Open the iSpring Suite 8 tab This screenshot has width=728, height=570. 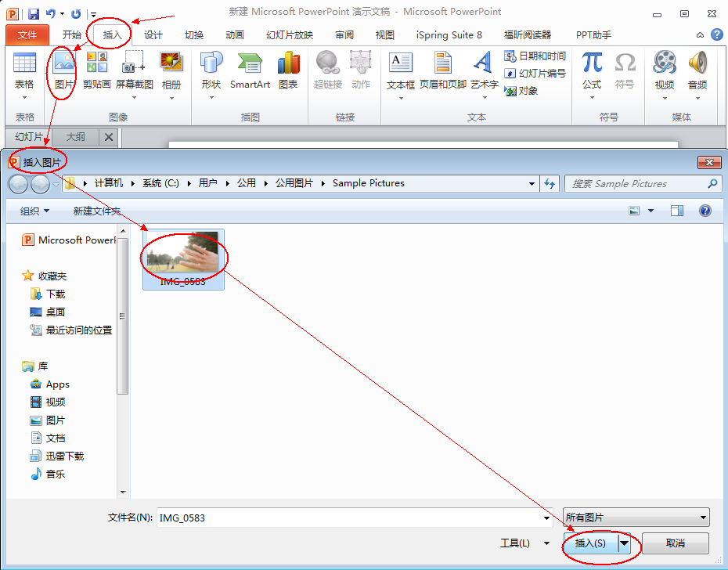pyautogui.click(x=449, y=34)
